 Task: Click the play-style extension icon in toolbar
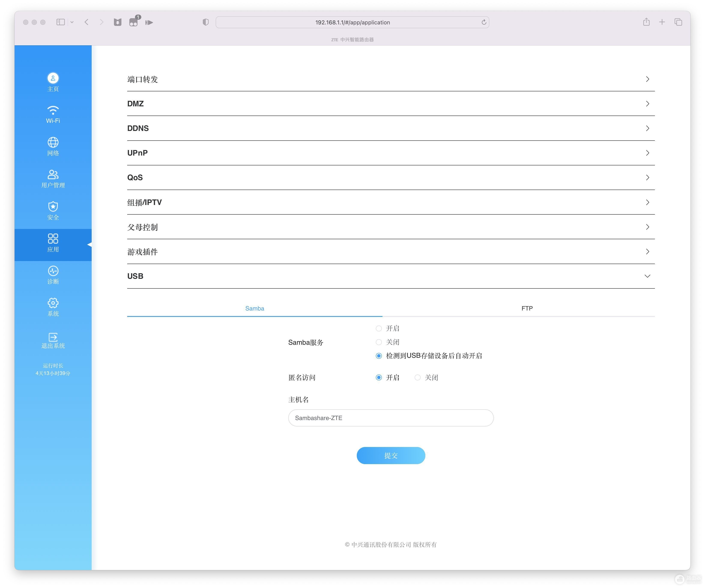coord(149,22)
